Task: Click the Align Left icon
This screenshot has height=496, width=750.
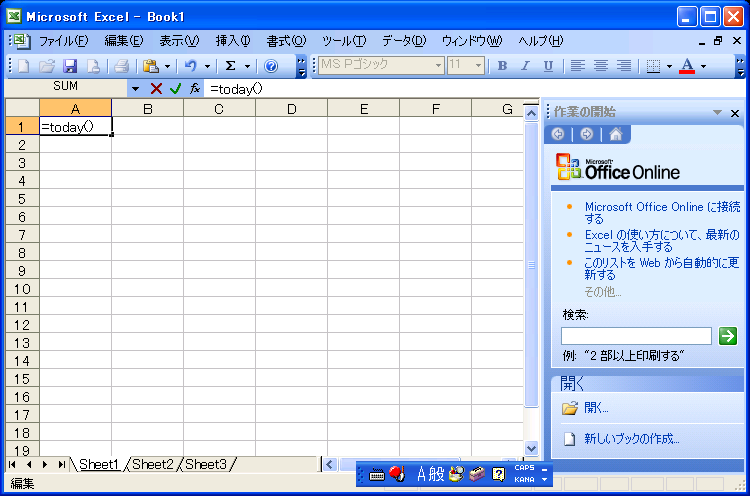Action: [578, 66]
